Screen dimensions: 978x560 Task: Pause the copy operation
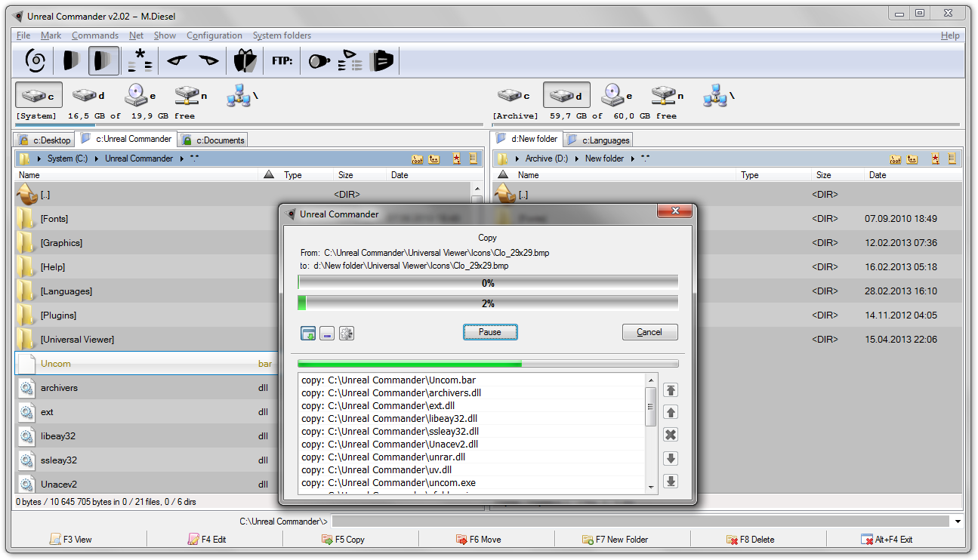pos(490,332)
